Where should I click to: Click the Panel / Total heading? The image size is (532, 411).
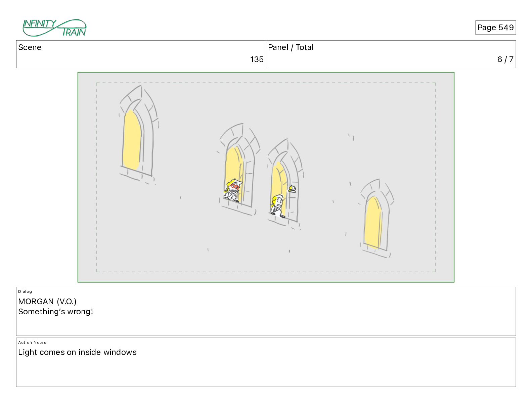tap(291, 47)
